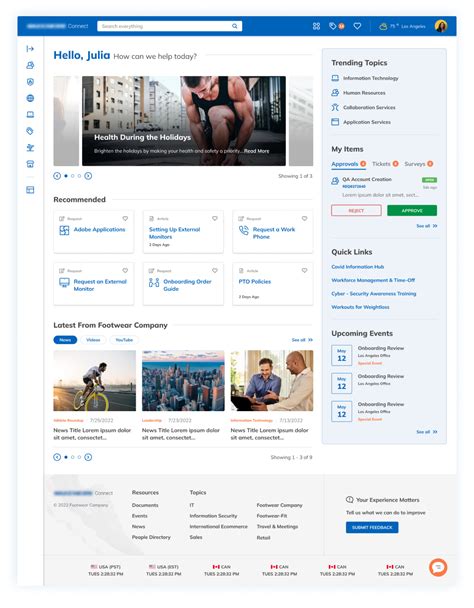Go to previous hero carousel slide
474x608 pixels.
[57, 176]
